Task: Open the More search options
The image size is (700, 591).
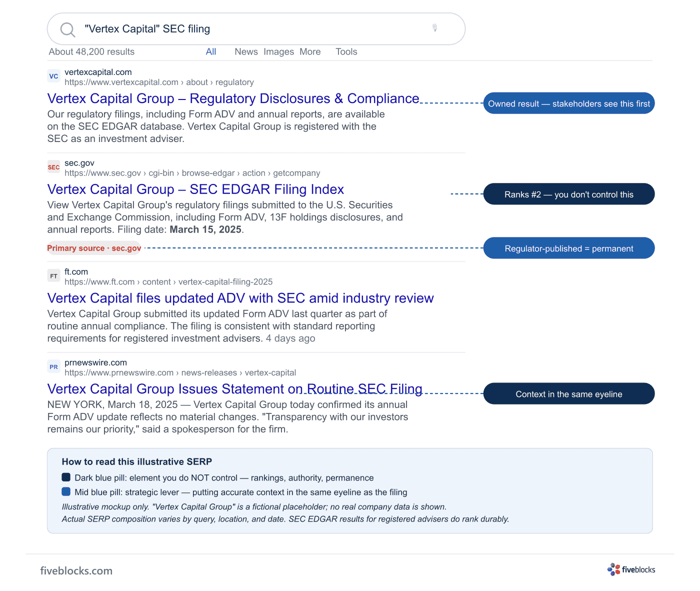Action: click(x=310, y=51)
